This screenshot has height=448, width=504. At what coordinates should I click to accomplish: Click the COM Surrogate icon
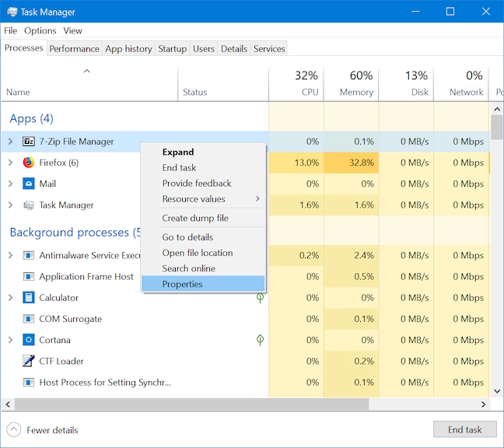[29, 319]
